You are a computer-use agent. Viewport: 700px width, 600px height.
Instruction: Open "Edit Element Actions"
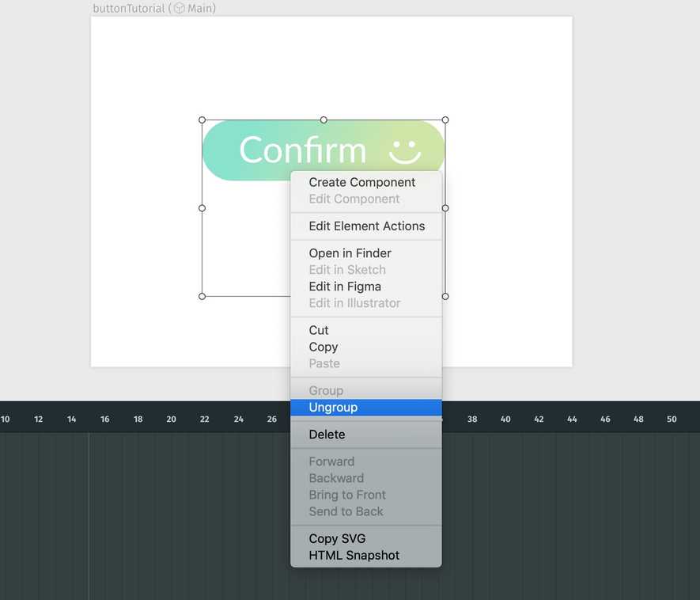click(365, 226)
